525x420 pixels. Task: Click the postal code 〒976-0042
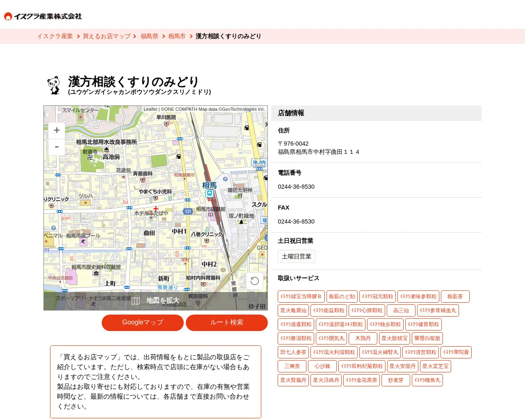293,144
